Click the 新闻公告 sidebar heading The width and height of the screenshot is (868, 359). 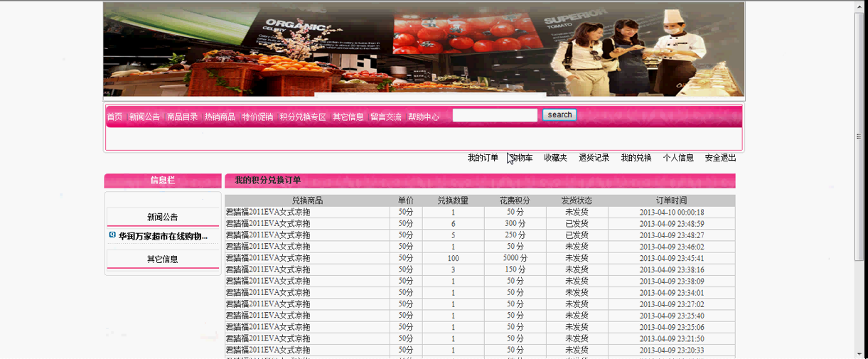tap(163, 218)
